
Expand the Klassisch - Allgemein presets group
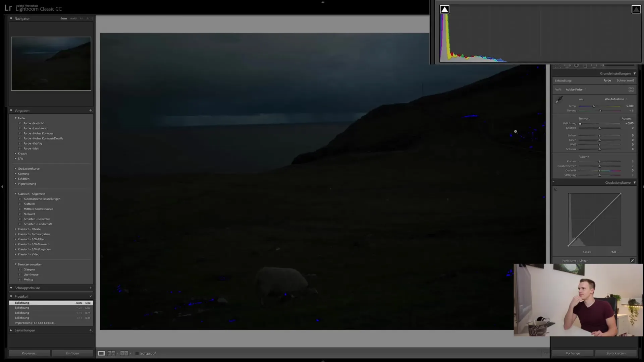15,194
